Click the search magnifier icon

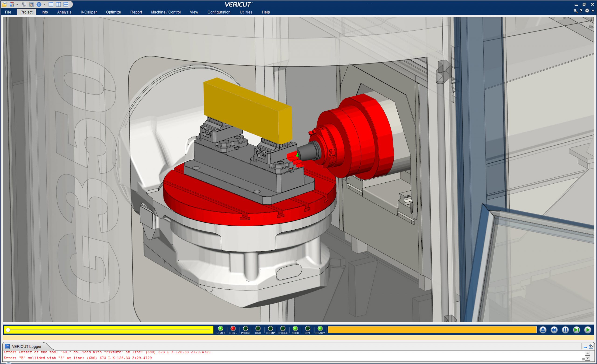[x=575, y=11]
